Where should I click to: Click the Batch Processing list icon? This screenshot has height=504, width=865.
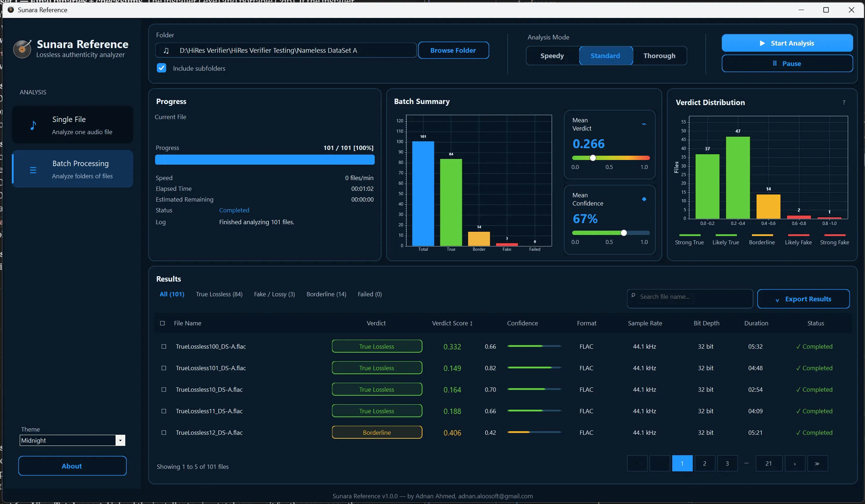[33, 170]
